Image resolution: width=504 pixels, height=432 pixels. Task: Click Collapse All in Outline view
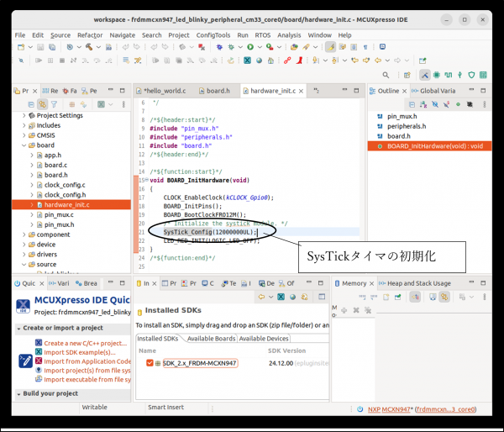click(x=412, y=104)
